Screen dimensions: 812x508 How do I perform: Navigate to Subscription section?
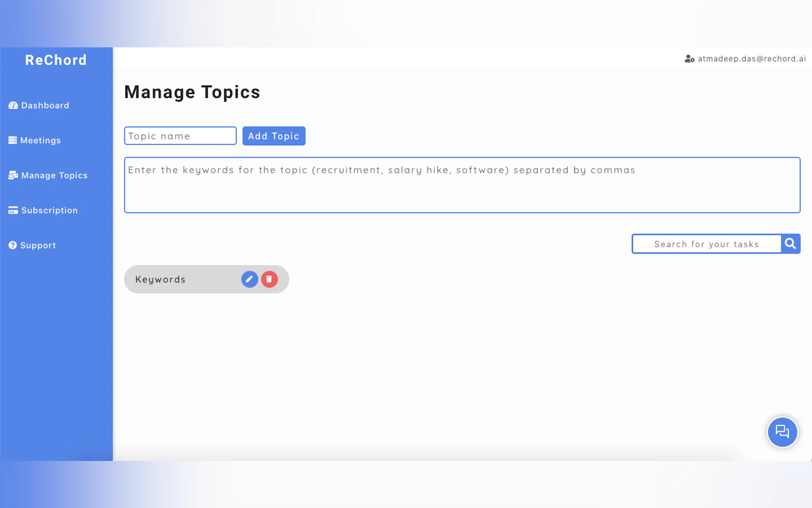point(49,210)
